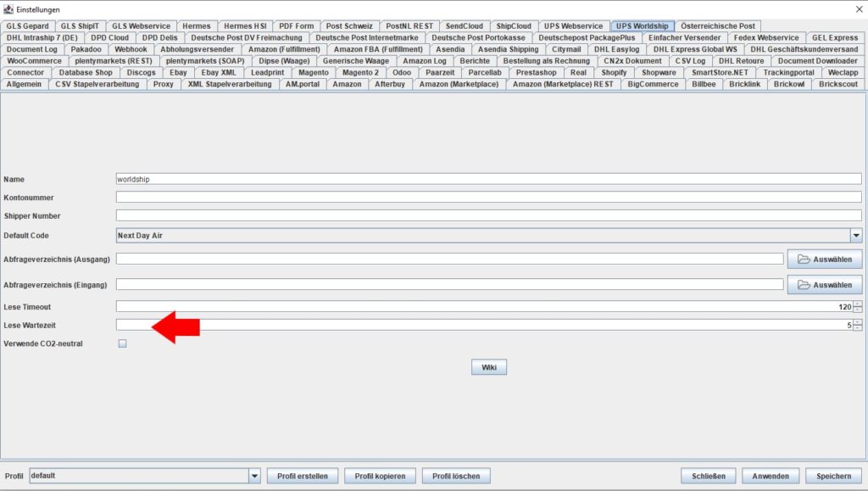This screenshot has width=868, height=491.
Task: Click the folder icon beside Abfrageverzeichnis (Ausgang)
Action: click(804, 259)
